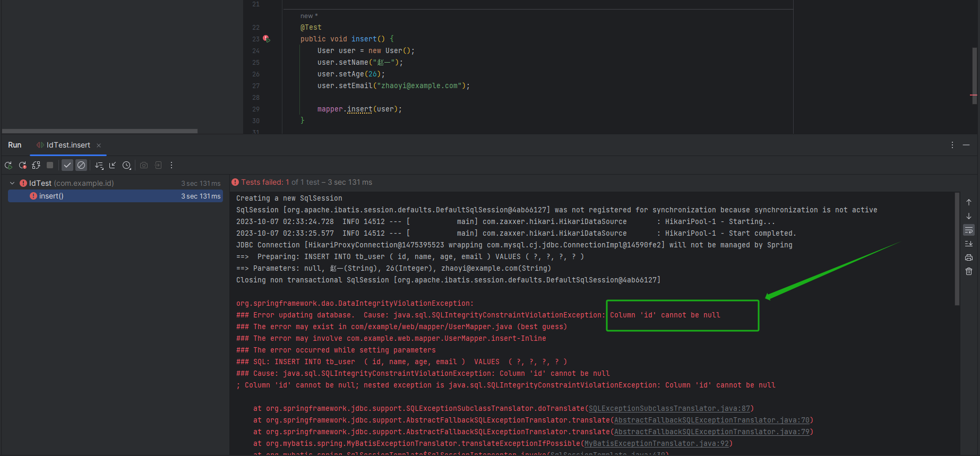Viewport: 980px width, 456px height.
Task: Open AbstractFallbackSQLExceptionTranslator.java:70 link
Action: [712, 420]
